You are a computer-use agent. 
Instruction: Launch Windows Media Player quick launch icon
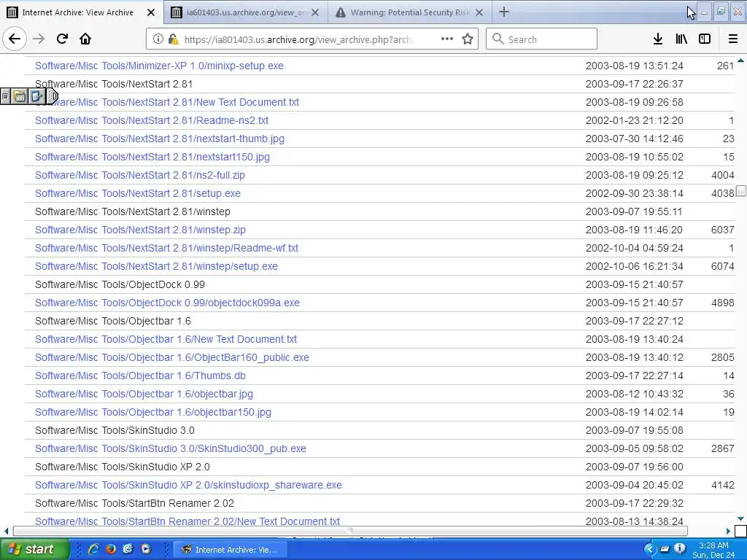coord(146,549)
